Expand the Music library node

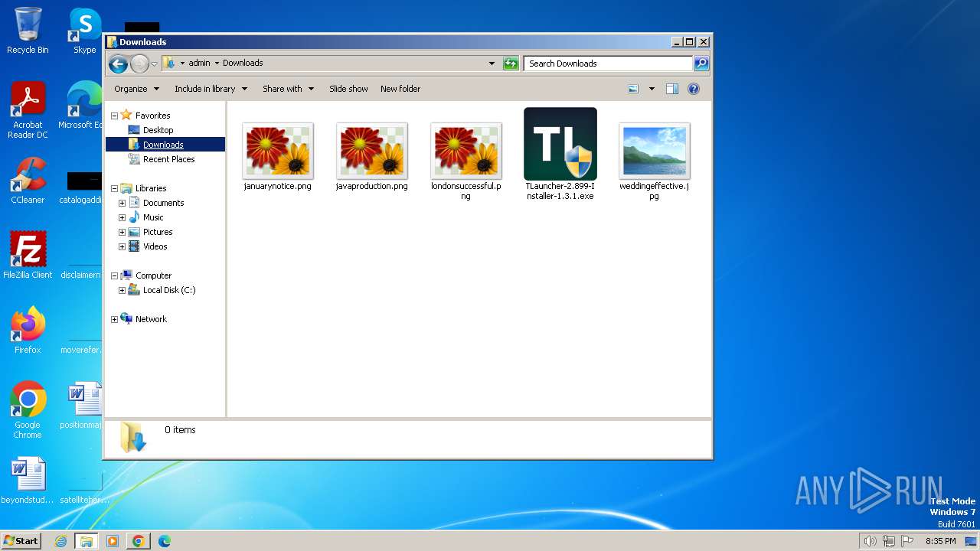pos(122,217)
